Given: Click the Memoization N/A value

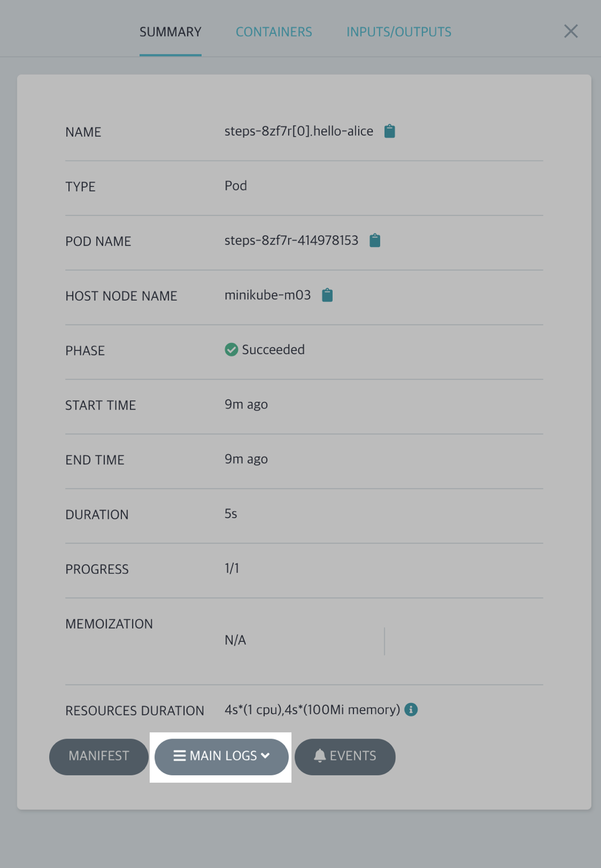Looking at the screenshot, I should click(235, 640).
